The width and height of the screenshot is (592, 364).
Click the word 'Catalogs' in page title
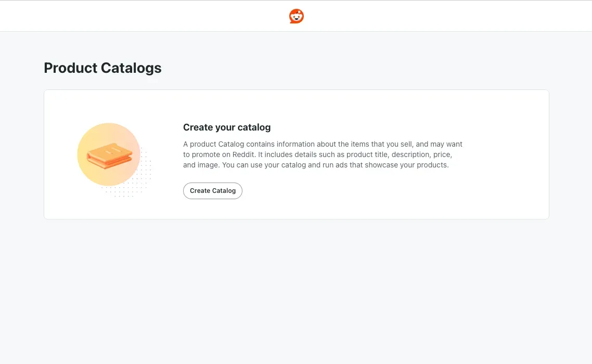(131, 68)
